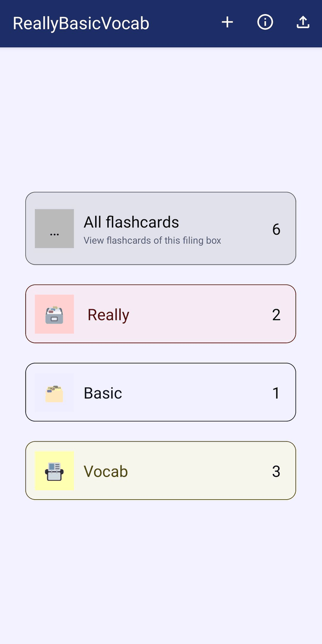The height and width of the screenshot is (644, 322).
Task: Open the Vocab flashcard box
Action: [x=161, y=471]
